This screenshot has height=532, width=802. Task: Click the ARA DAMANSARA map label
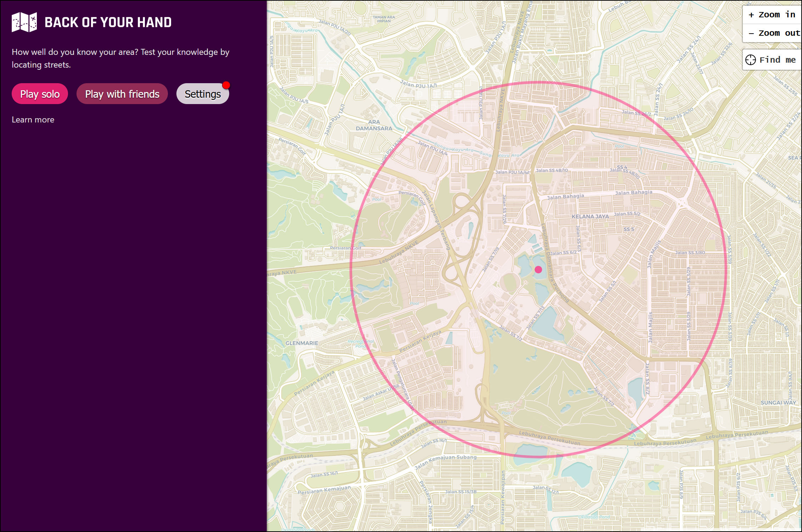tap(374, 125)
